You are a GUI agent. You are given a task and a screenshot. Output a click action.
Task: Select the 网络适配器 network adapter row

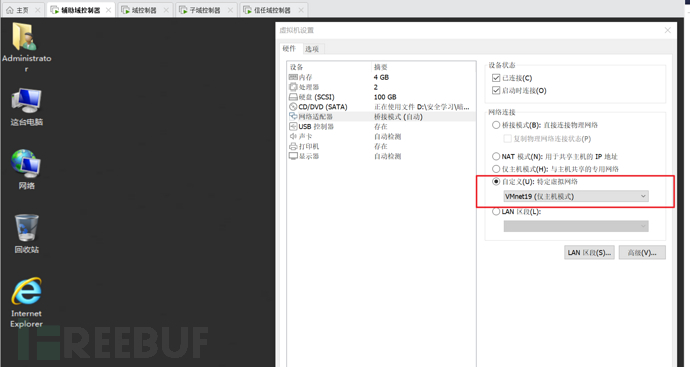coord(382,117)
